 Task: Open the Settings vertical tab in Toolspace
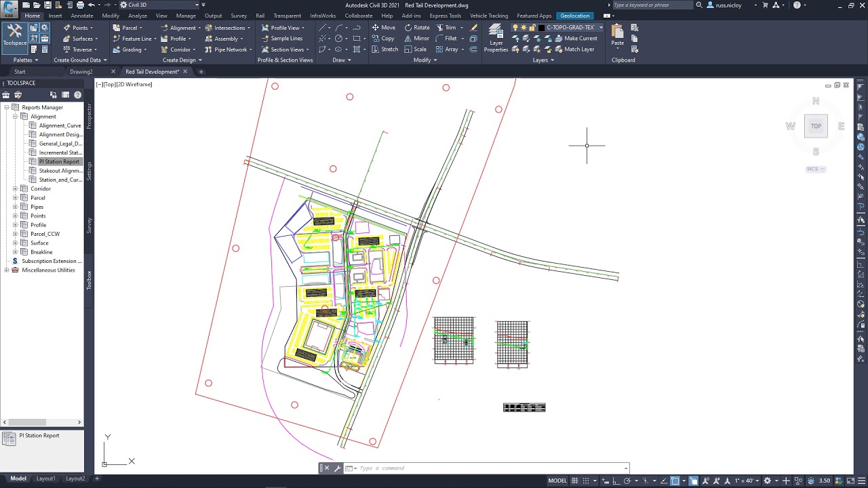(89, 170)
